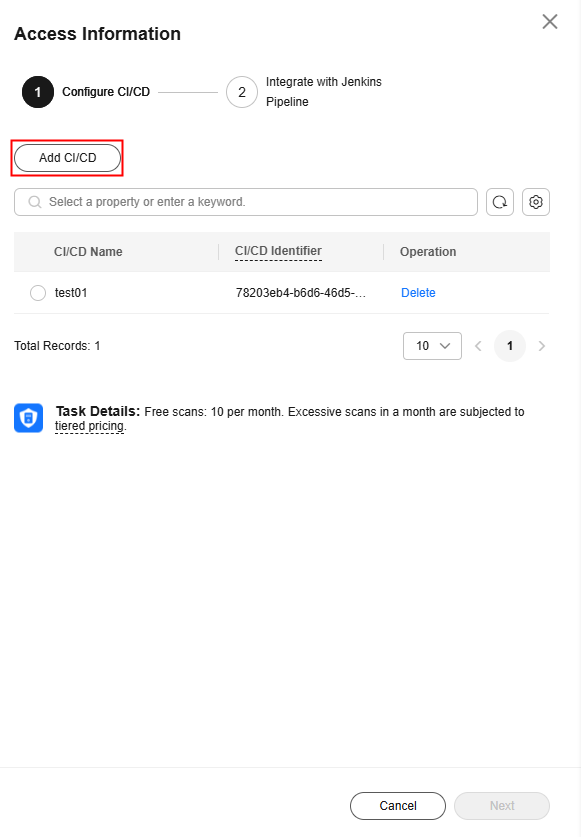Viewport: 581px width, 837px height.
Task: Delete the test01 CI/CD entry
Action: point(418,293)
